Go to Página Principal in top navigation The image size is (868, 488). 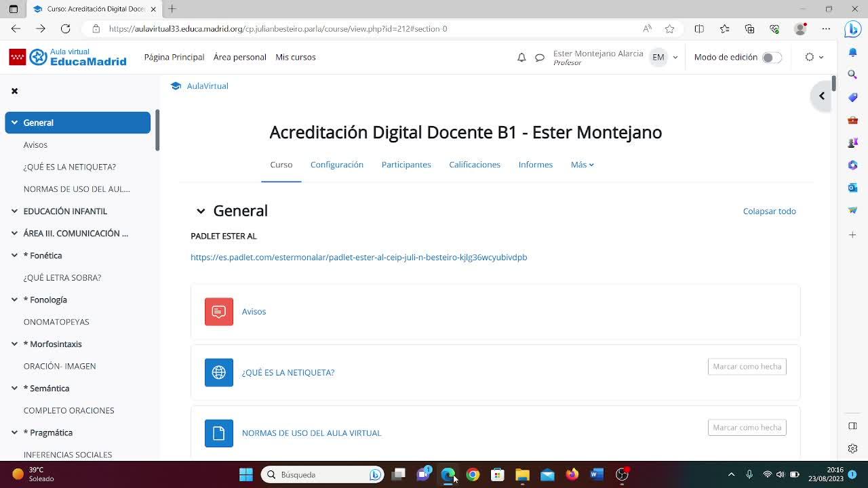pos(174,58)
